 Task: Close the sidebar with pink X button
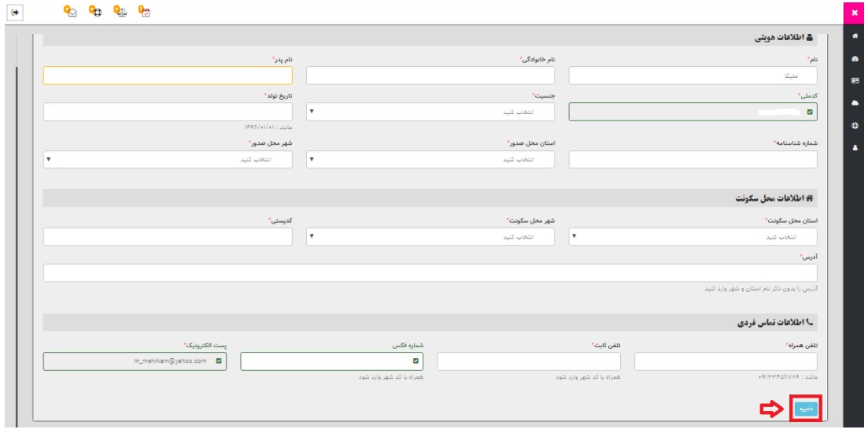[x=855, y=13]
